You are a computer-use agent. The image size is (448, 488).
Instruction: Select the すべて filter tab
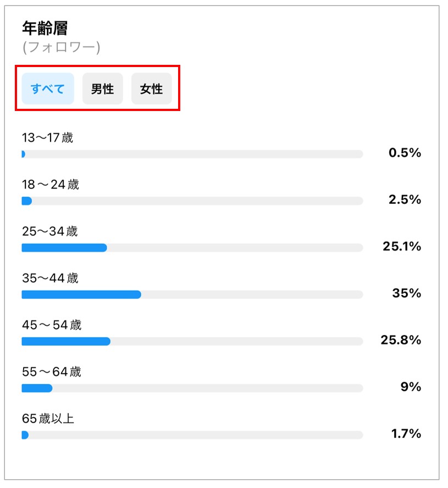tap(48, 88)
